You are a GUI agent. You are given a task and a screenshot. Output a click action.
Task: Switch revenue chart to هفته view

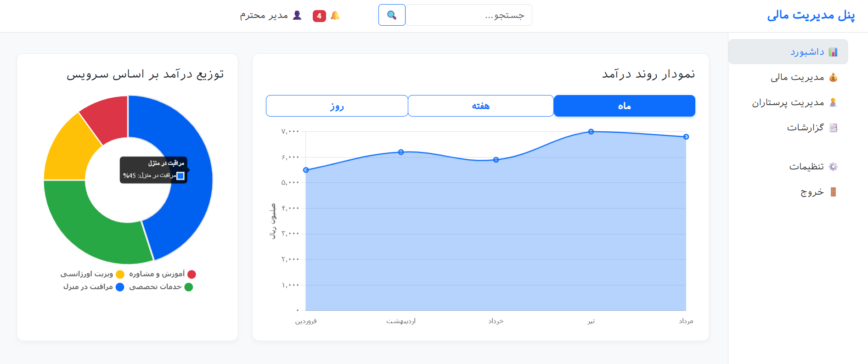[480, 106]
